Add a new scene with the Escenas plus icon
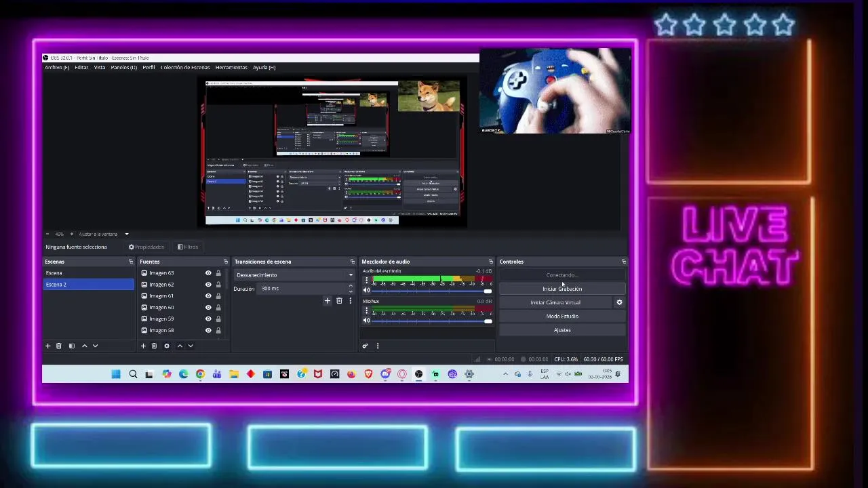Image resolution: width=868 pixels, height=488 pixels. tap(48, 346)
